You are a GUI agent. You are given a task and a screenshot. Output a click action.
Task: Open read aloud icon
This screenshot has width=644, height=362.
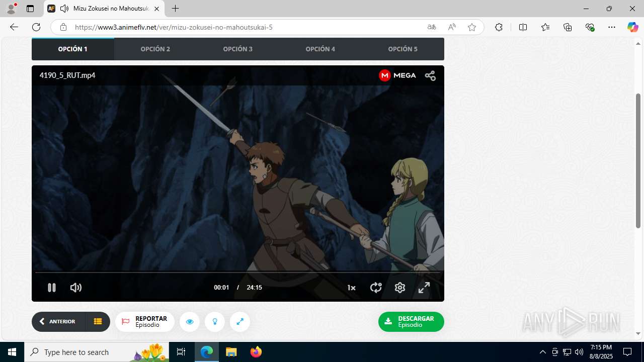pyautogui.click(x=452, y=27)
